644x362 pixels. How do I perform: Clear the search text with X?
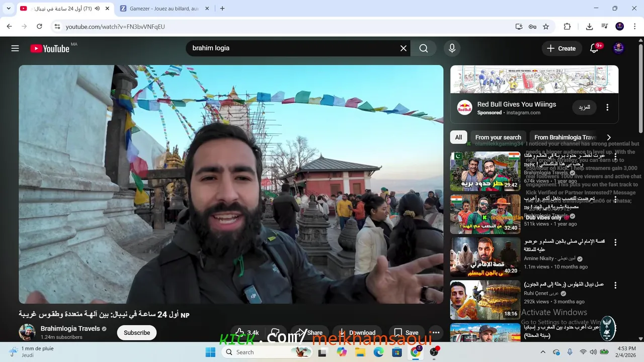(403, 48)
